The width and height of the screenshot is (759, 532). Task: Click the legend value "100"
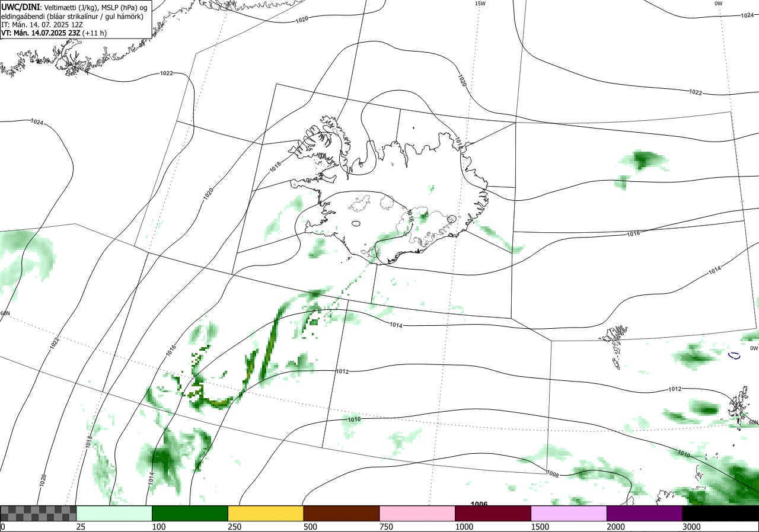[158, 527]
